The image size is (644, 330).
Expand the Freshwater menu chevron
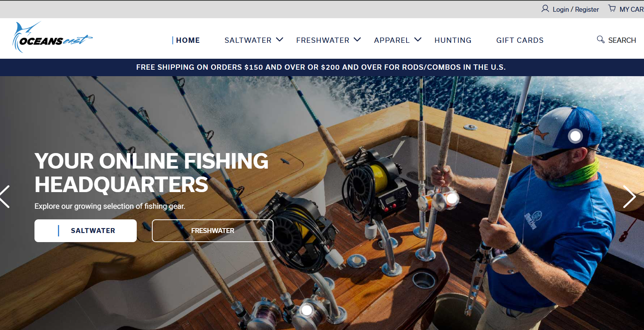[357, 39]
